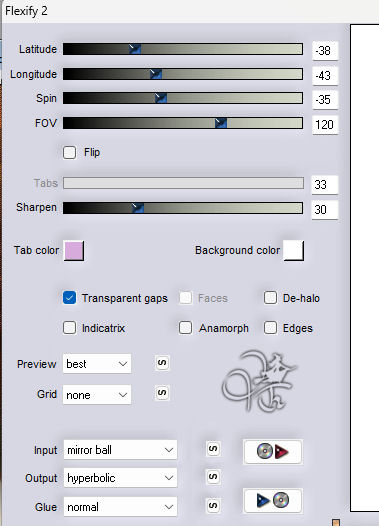
Task: Click the reset icon beside Grid dropdown
Action: (162, 392)
